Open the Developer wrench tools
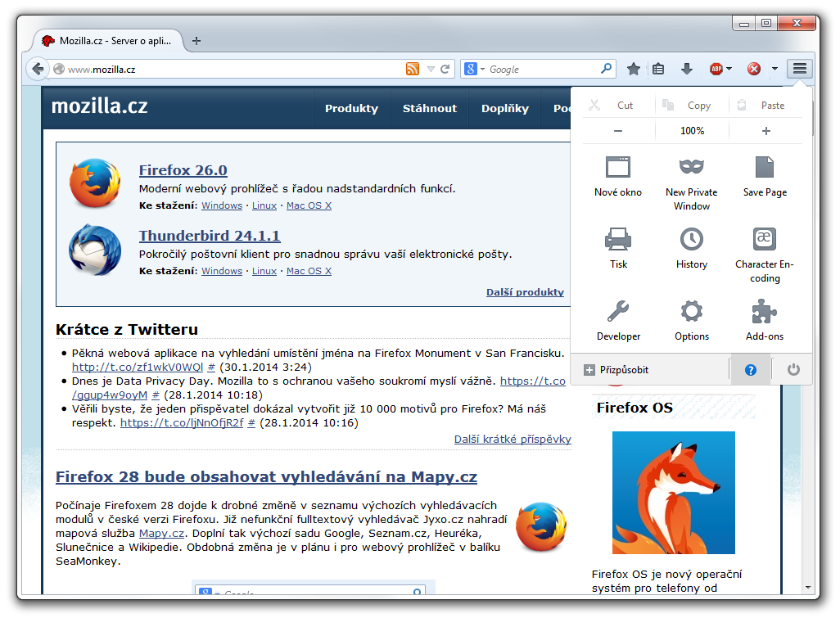Screen dimensions: 840x618 click(618, 312)
